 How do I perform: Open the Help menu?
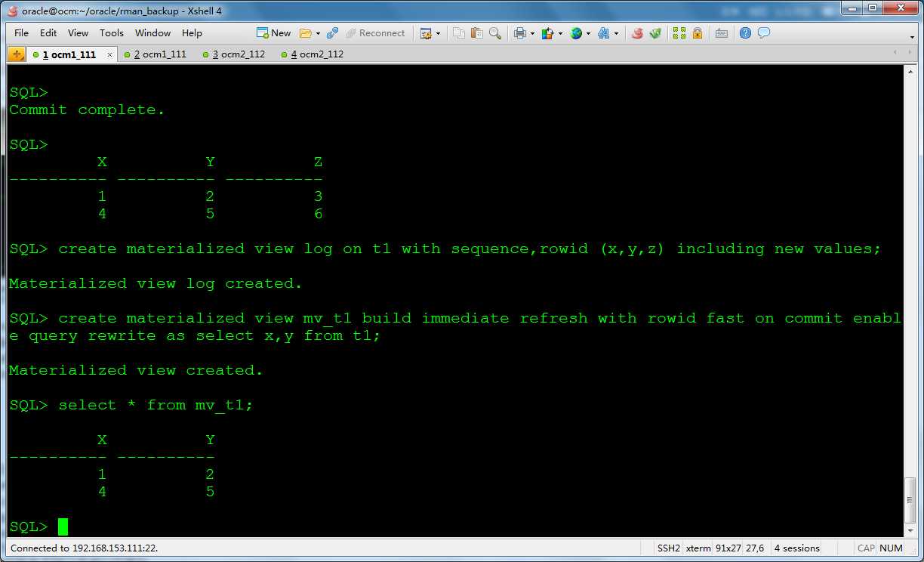pos(192,33)
